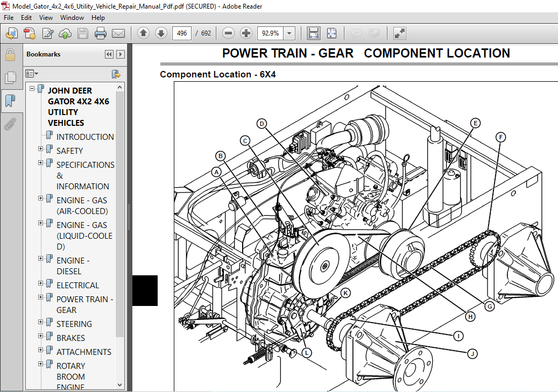Viewport: 558px width, 392px height.
Task: Expand the ENGINE - GAS (AIR-COOLED) bookmark
Action: [40, 198]
